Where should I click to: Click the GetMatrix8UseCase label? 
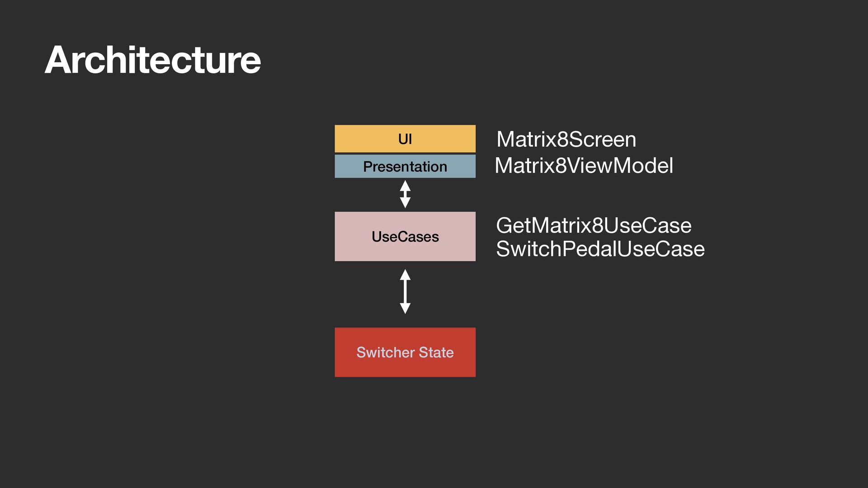594,225
